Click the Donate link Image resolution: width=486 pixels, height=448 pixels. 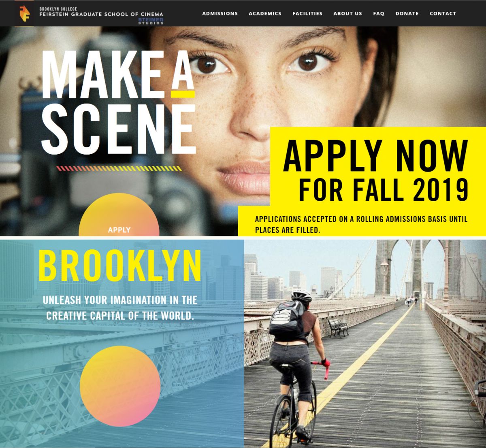coord(407,13)
